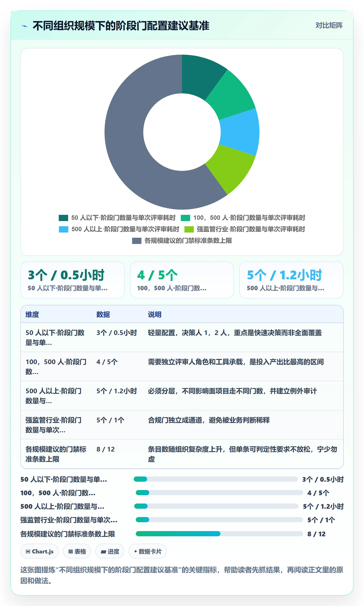Viewport: 364px width, 606px height.
Task: Click the 维度 column header
Action: click(32, 314)
